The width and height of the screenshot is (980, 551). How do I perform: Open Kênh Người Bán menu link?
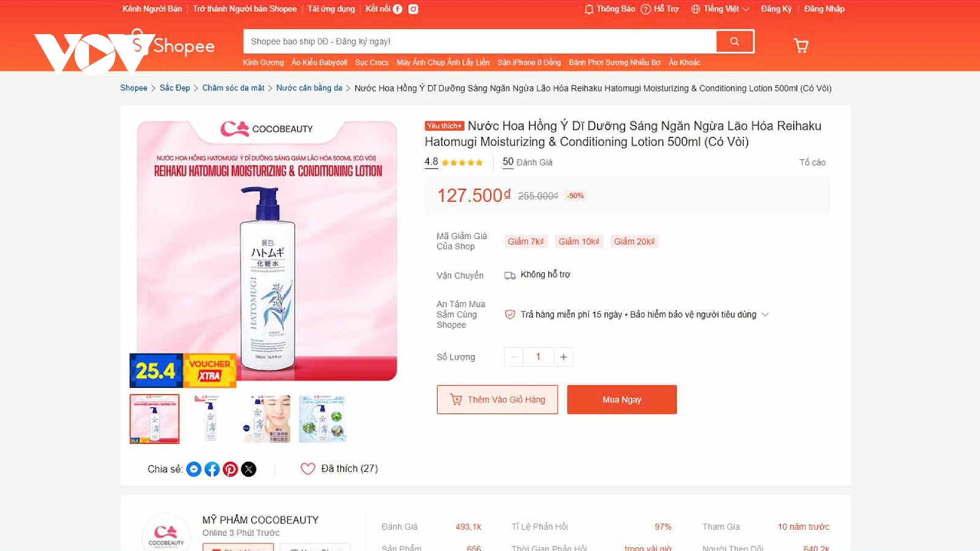point(152,9)
